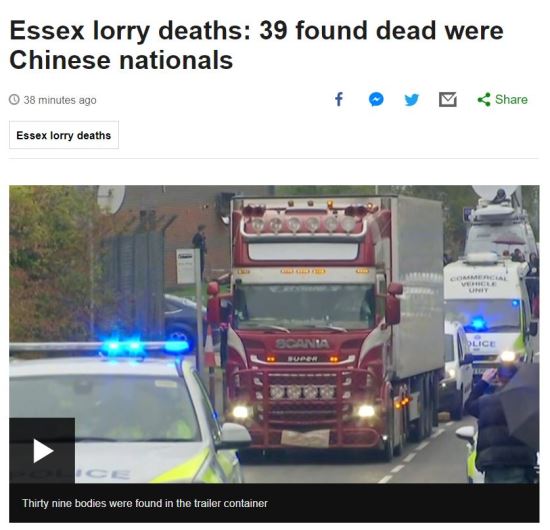Tweet the article using Twitter icon

pos(412,100)
